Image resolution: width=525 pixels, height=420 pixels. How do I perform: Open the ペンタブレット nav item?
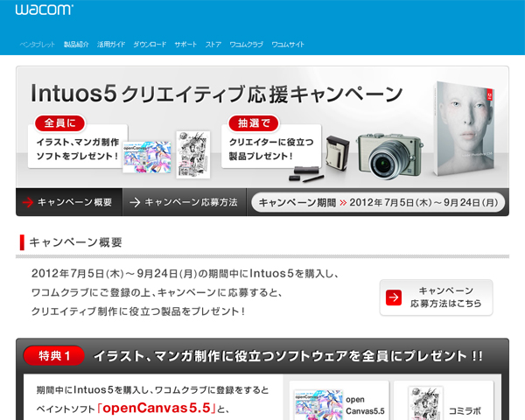(x=38, y=44)
